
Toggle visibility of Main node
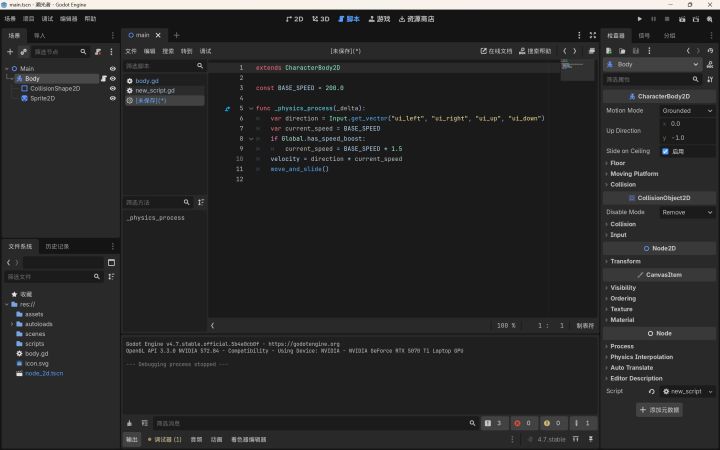tap(112, 68)
